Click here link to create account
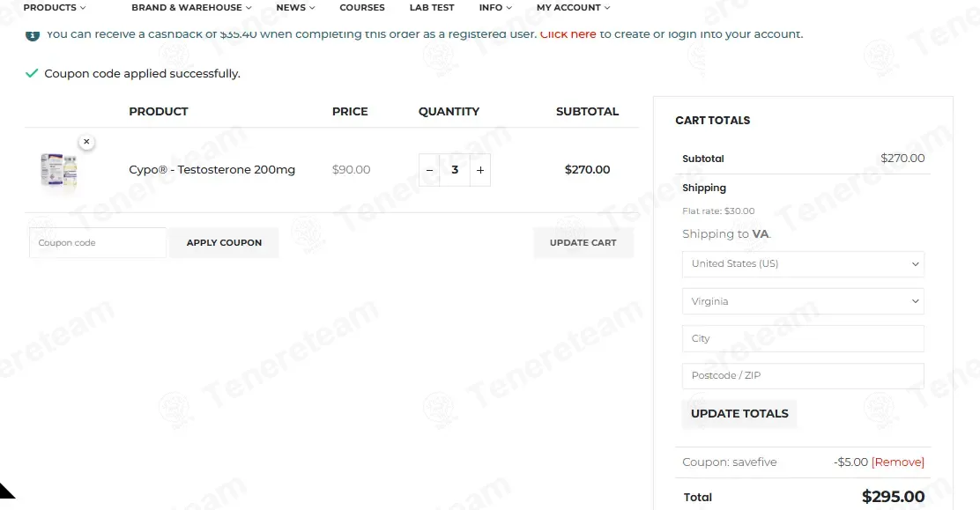 568,34
